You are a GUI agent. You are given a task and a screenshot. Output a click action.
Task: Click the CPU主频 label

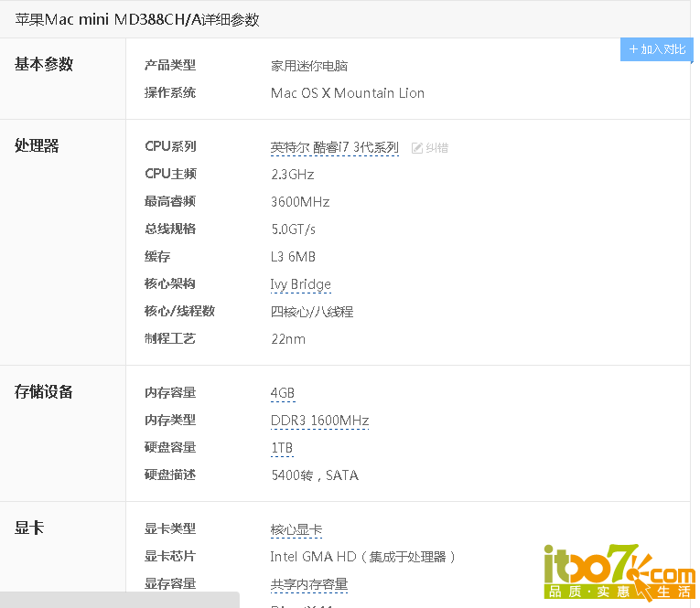tap(170, 174)
